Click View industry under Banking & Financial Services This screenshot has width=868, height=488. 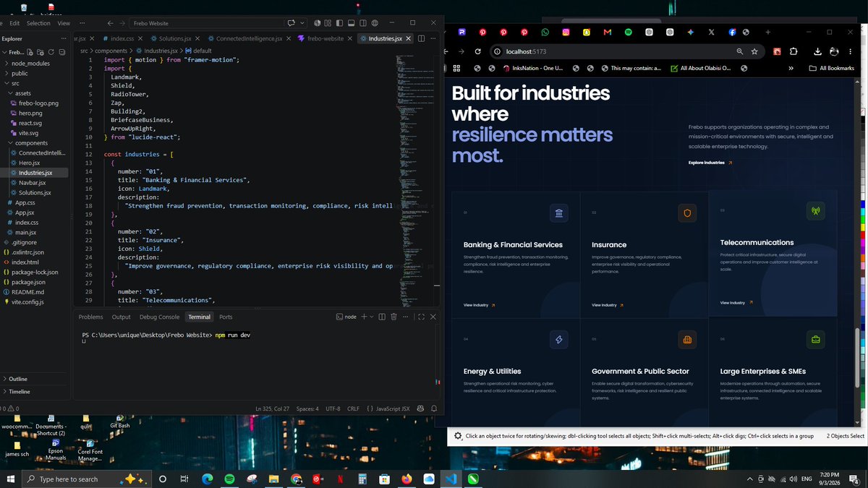[x=480, y=305]
